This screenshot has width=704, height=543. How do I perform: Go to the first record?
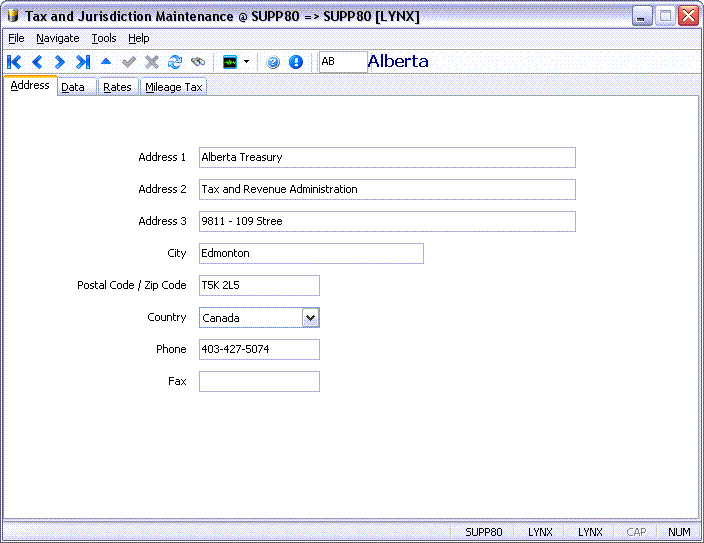(x=14, y=62)
